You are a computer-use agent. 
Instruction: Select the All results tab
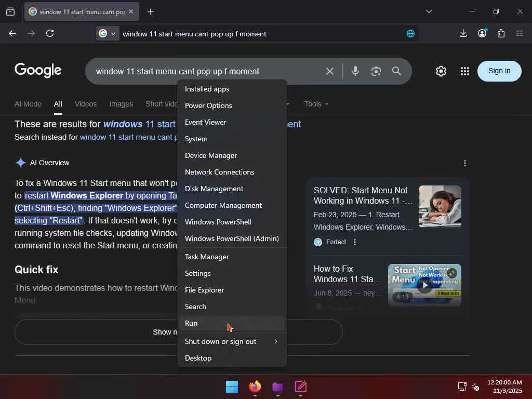pos(58,104)
